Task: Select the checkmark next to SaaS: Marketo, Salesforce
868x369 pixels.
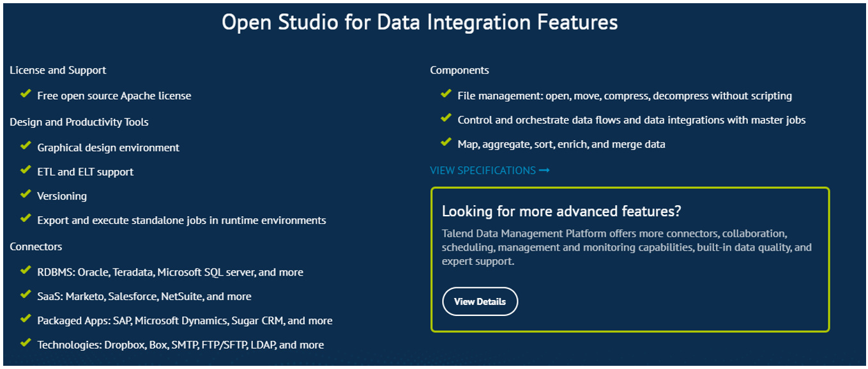Action: [x=26, y=295]
